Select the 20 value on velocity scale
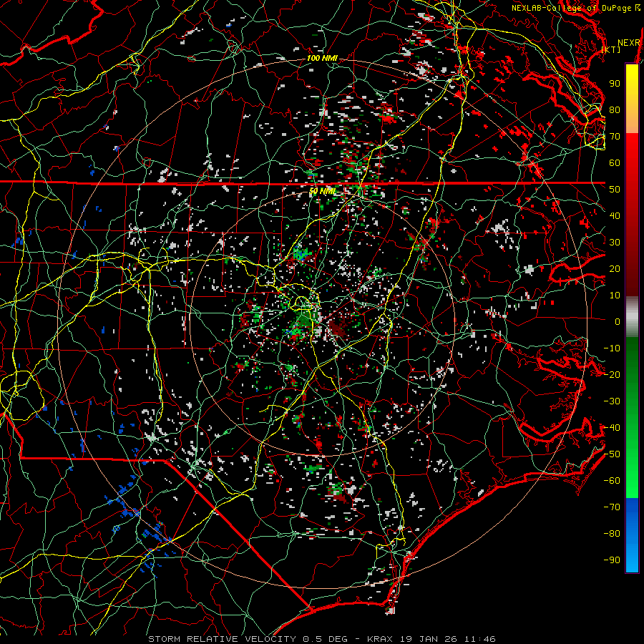Viewport: 644px width, 644px height. [615, 269]
